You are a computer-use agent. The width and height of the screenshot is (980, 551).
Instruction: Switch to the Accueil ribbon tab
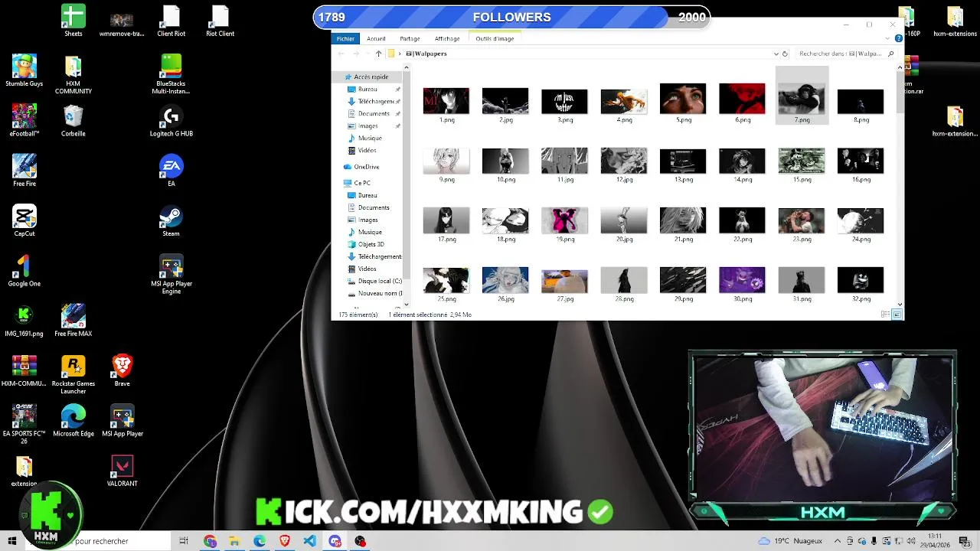tap(376, 38)
